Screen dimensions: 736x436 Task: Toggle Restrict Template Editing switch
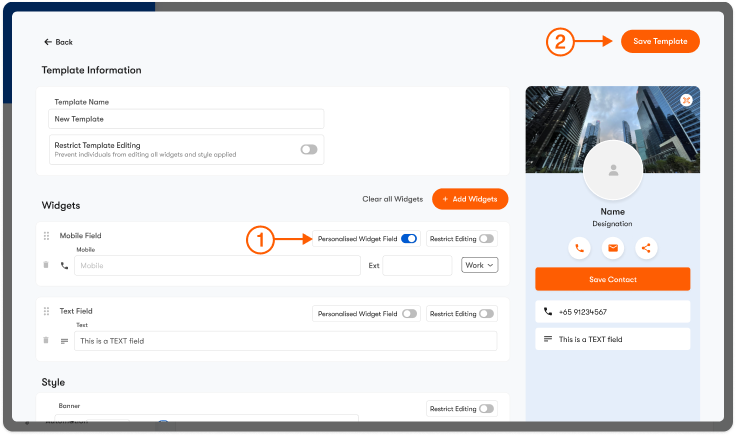point(309,149)
